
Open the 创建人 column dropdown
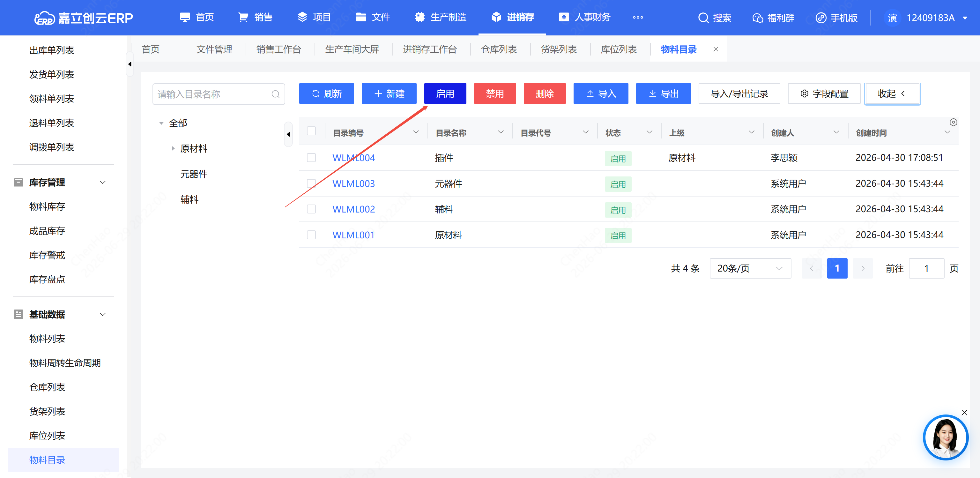[836, 132]
